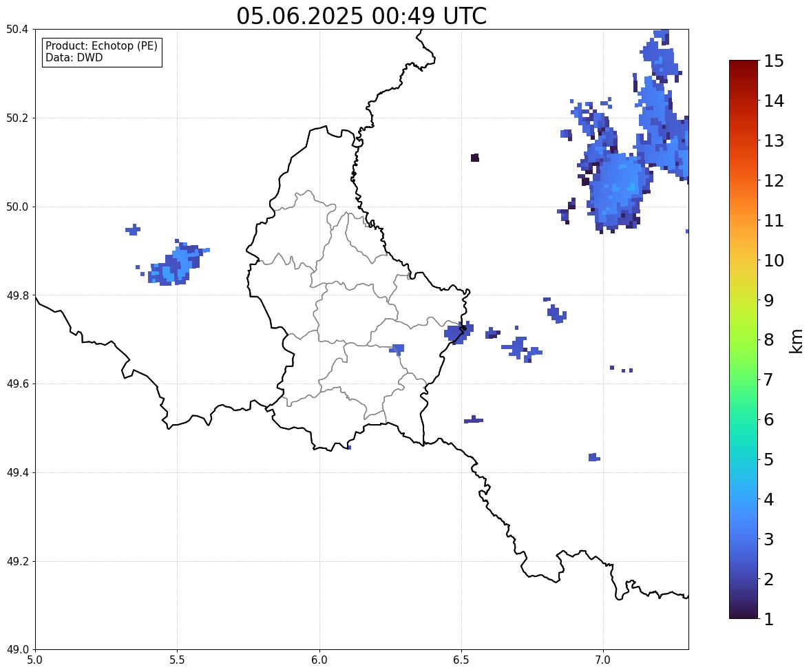
Task: Click the latitude axis label '50.2'
Action: point(17,118)
